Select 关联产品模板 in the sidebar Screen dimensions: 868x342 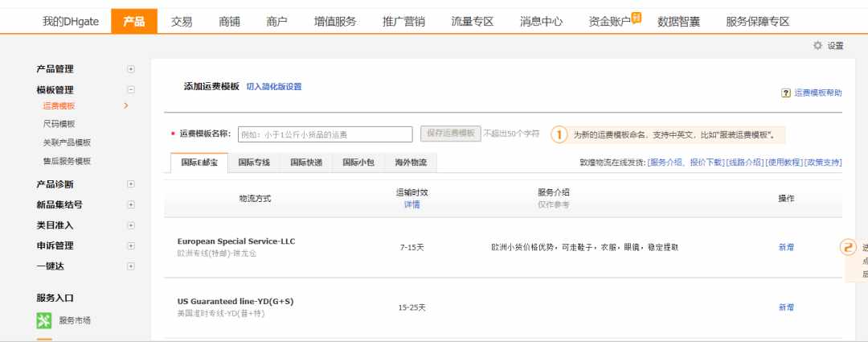pos(67,142)
